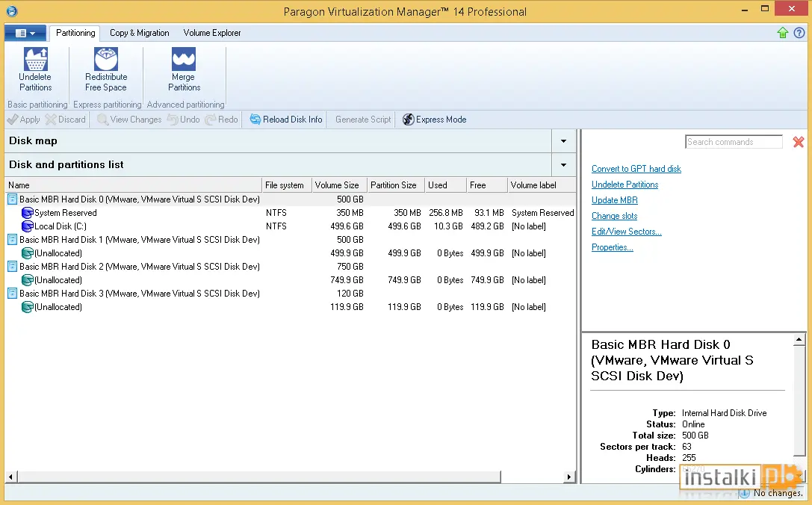812x505 pixels.
Task: Click the Paragon app icon in title bar
Action: (11, 11)
